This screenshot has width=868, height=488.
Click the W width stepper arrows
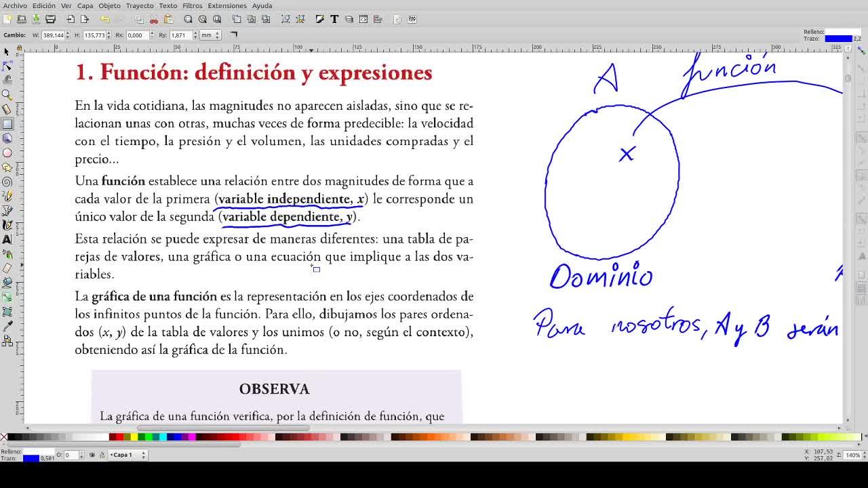[68, 35]
